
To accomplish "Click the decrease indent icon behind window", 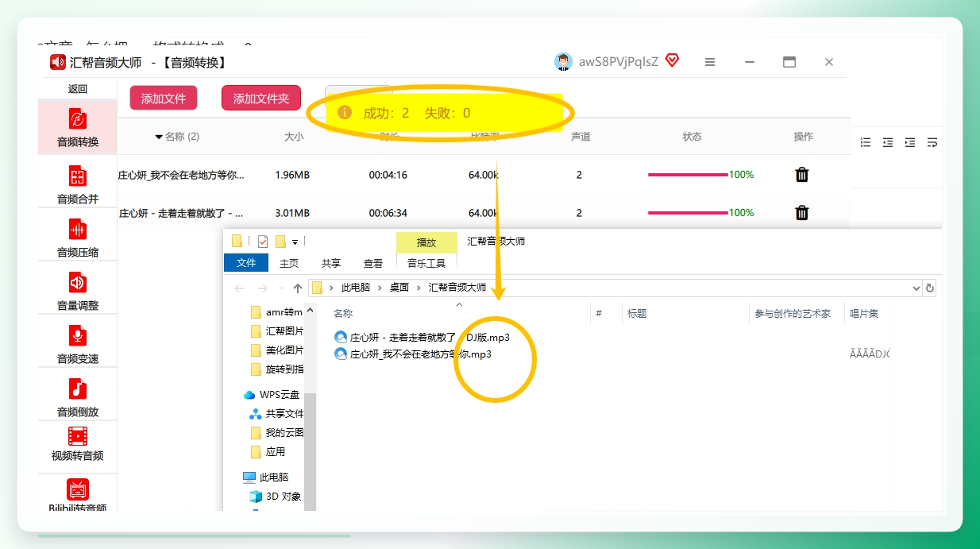I will 888,142.
